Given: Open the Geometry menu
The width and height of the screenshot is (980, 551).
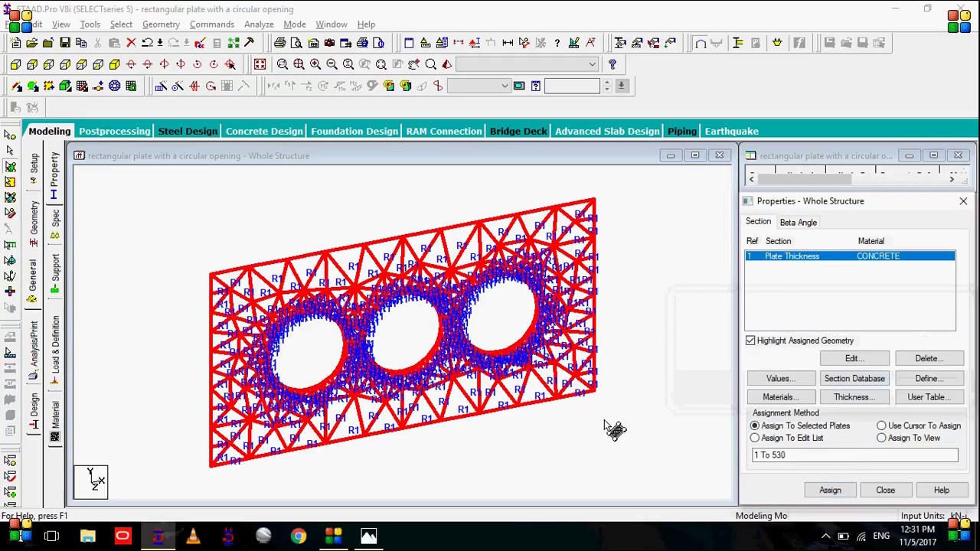Looking at the screenshot, I should pyautogui.click(x=161, y=24).
